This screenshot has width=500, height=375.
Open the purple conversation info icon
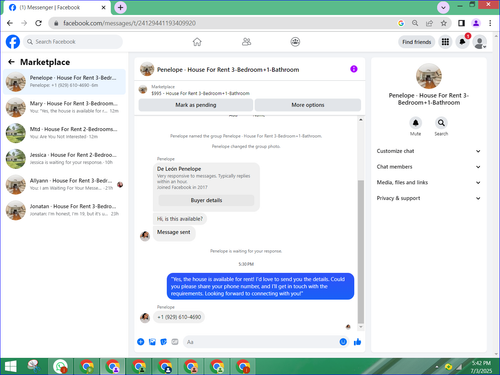coord(354,69)
